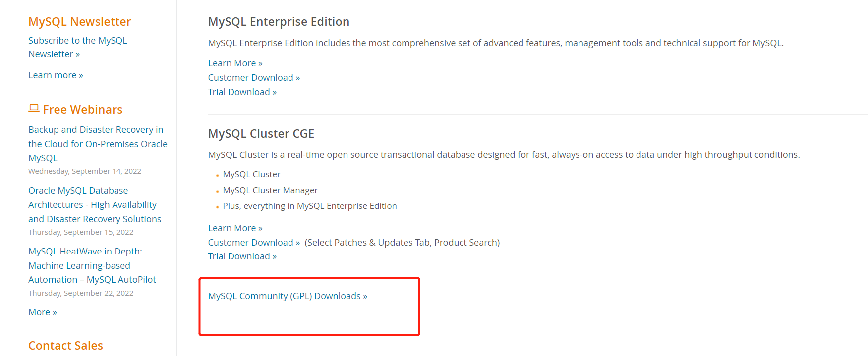868x356 pixels.
Task: Click the MySQL Cluster CGE heading
Action: [x=261, y=134]
